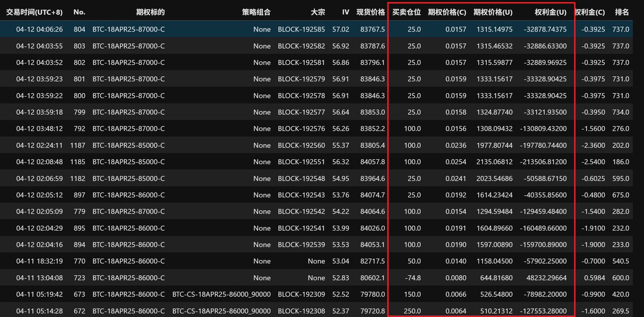Click option price 0.0241
The image size is (644, 317).
(456, 179)
